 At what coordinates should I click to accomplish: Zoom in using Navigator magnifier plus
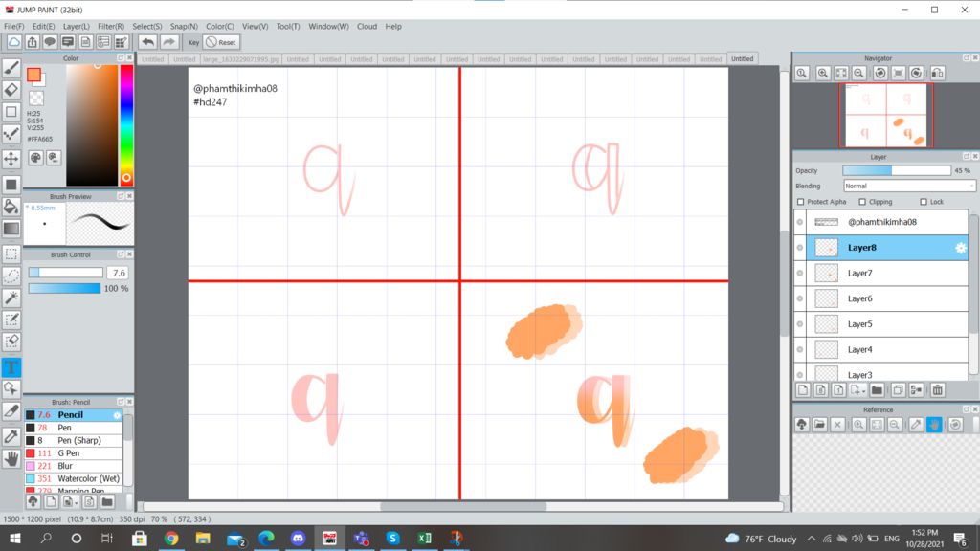[x=823, y=73]
